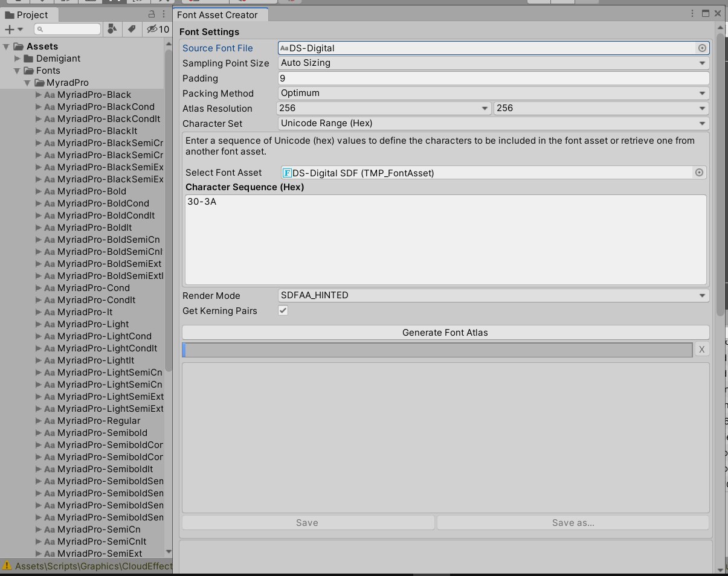Select MyriadPro-BlackIt font
The image size is (728, 576).
pyautogui.click(x=97, y=131)
